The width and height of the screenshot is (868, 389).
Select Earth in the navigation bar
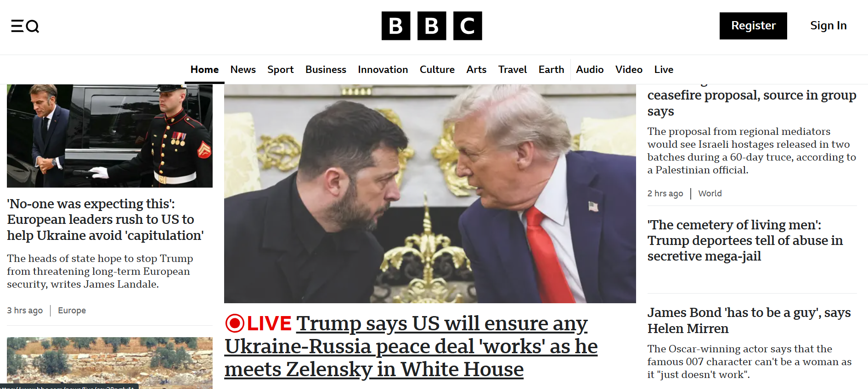click(x=551, y=69)
